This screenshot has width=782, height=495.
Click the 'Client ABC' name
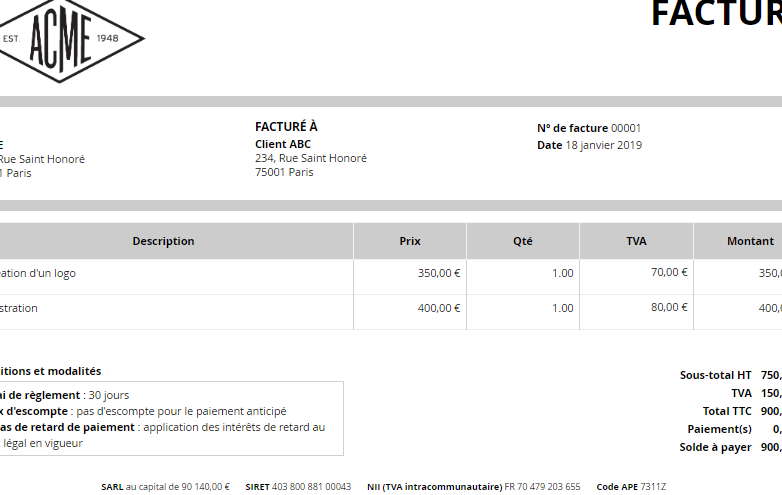click(x=283, y=144)
